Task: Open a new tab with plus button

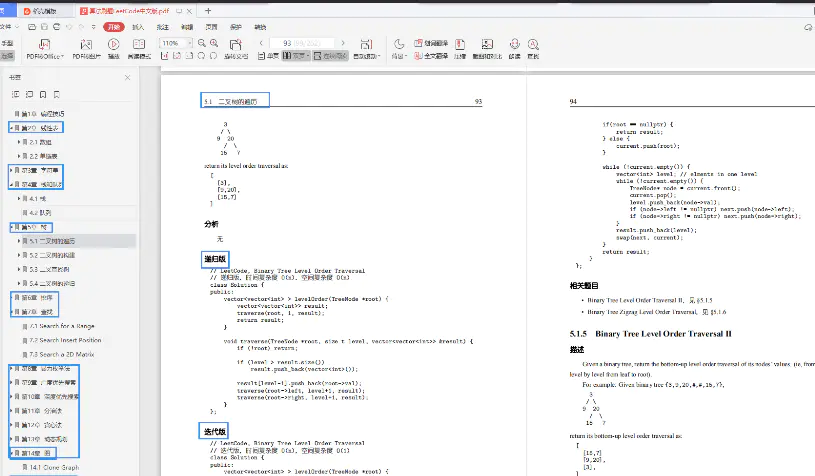Action: pyautogui.click(x=208, y=10)
